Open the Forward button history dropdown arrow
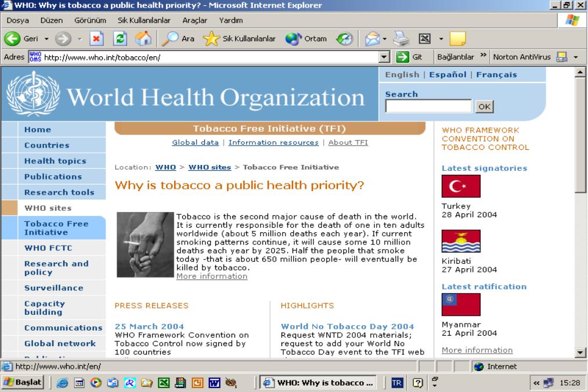The width and height of the screenshot is (588, 392). pyautogui.click(x=80, y=39)
